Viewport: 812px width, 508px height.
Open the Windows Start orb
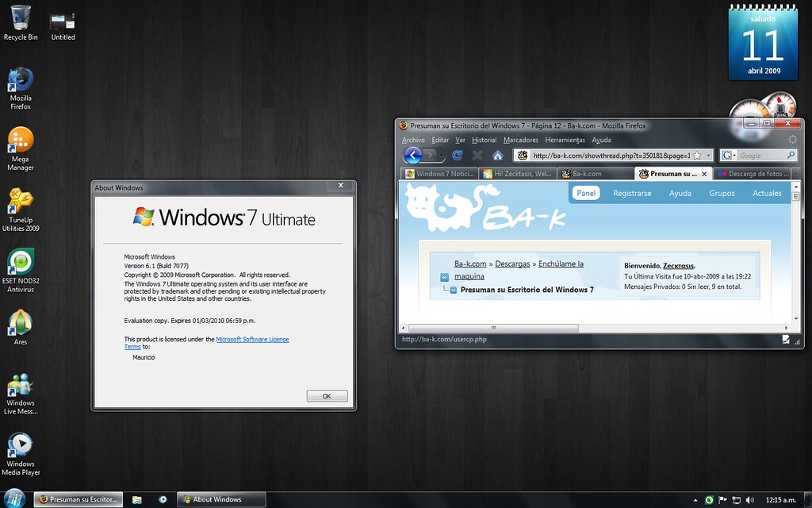(x=14, y=498)
